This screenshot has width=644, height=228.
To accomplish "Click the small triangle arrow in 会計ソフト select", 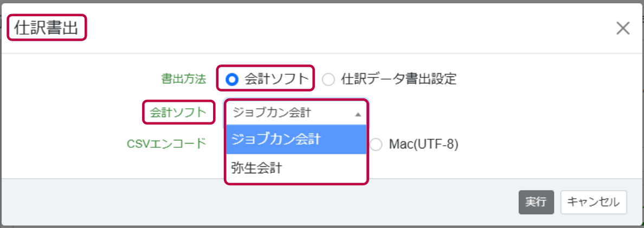I will [x=358, y=114].
